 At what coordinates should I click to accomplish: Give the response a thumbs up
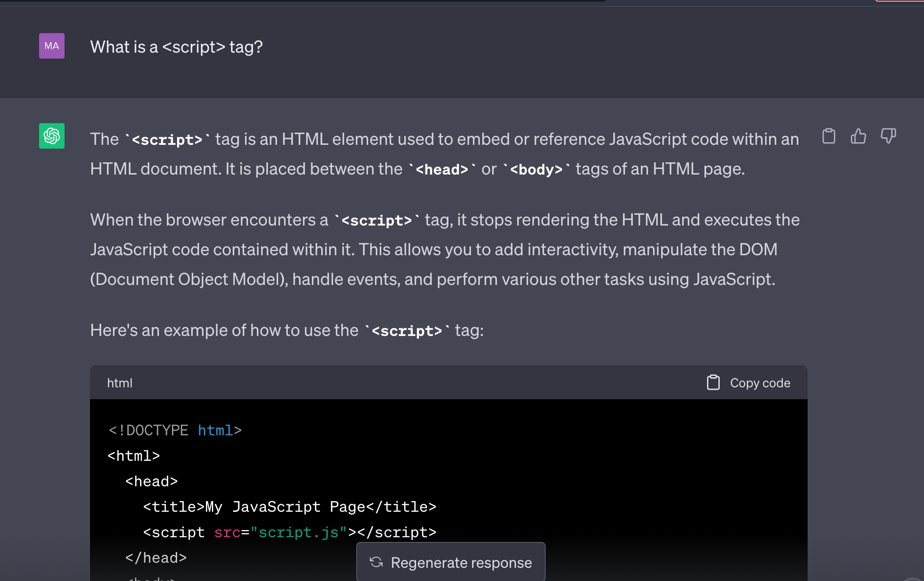click(x=858, y=136)
